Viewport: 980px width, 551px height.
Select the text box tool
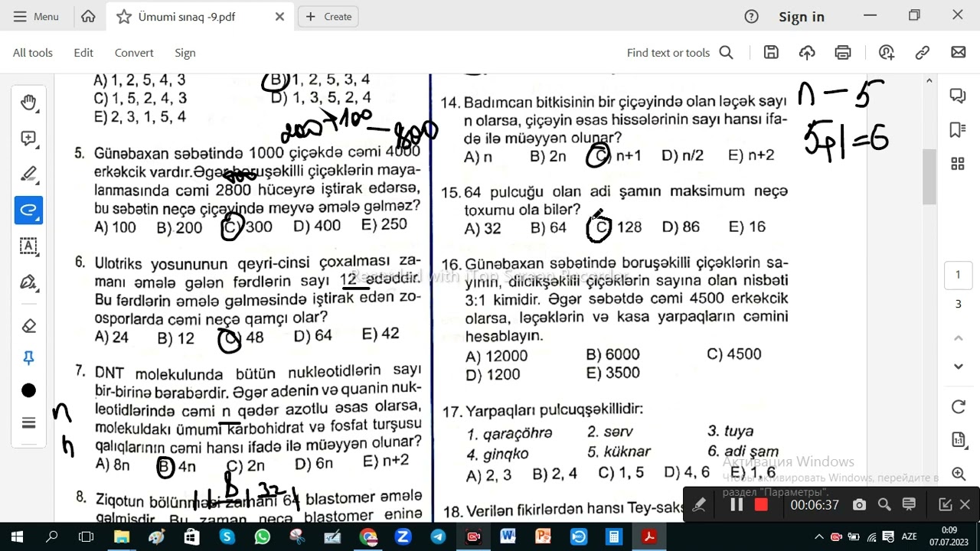click(x=28, y=246)
